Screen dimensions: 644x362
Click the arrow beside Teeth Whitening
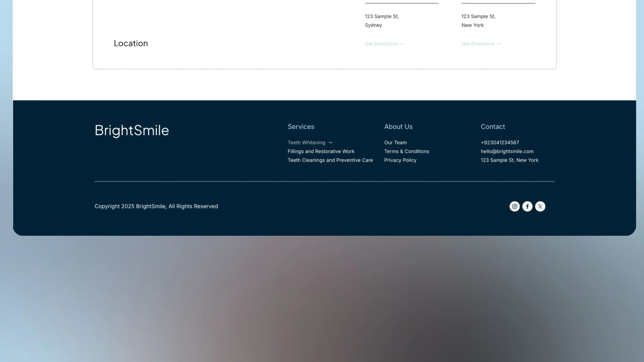tap(330, 142)
